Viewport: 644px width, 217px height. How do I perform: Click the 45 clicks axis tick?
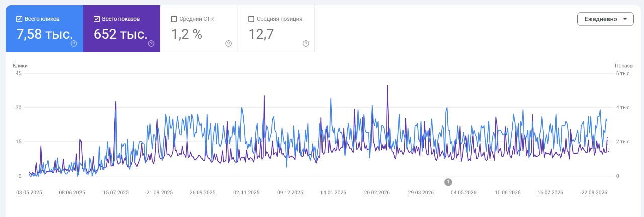[x=19, y=74]
